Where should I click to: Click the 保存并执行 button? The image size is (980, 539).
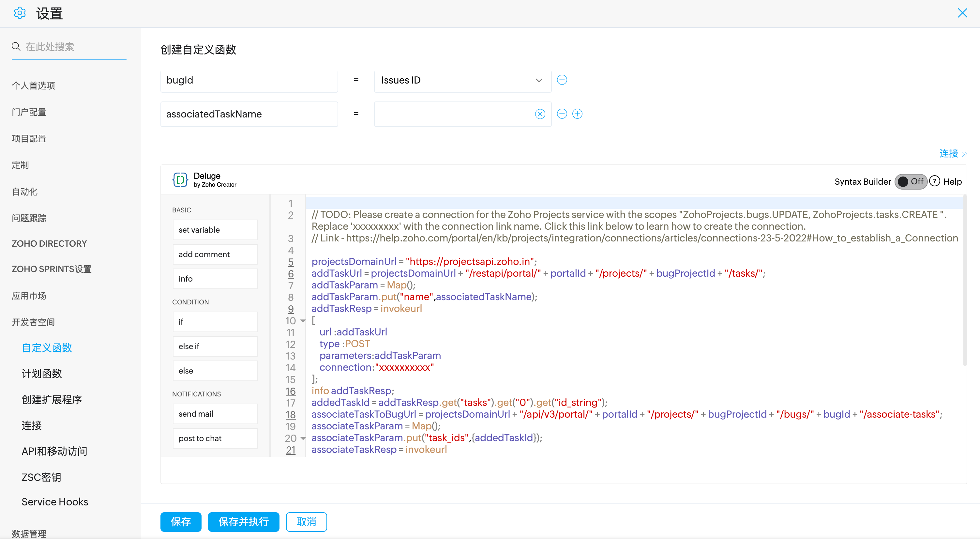click(x=244, y=521)
